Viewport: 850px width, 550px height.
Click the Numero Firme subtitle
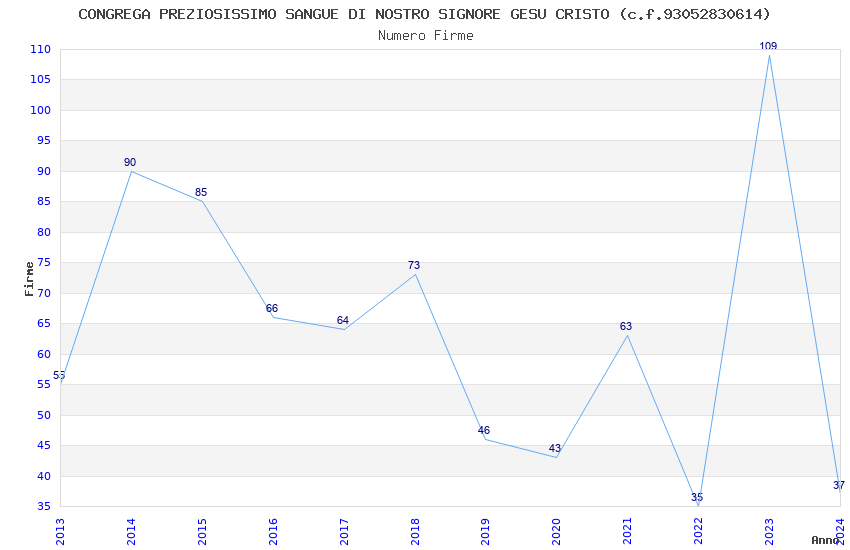426,35
